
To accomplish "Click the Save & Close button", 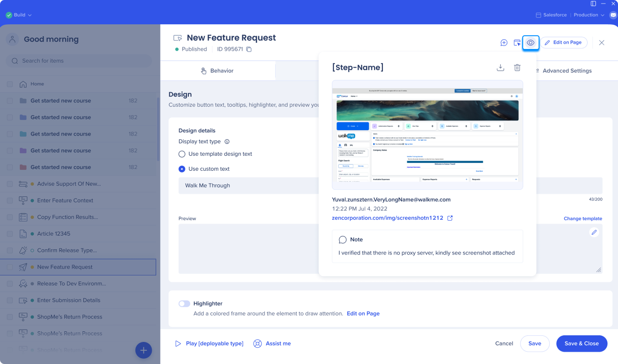I will pos(581,343).
